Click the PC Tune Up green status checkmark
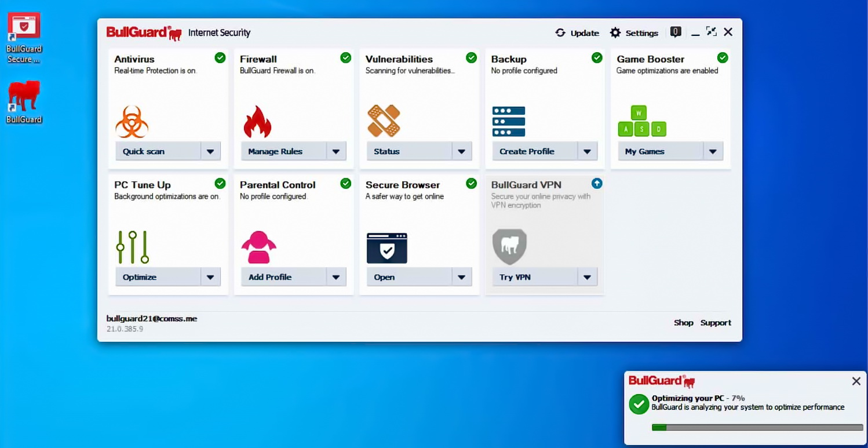Viewport: 868px width, 448px height. (220, 183)
